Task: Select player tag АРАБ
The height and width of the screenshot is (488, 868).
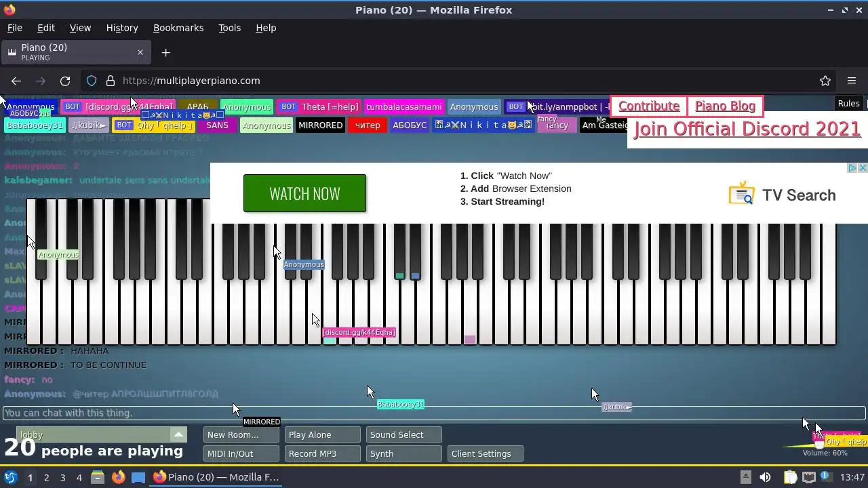Action: pos(197,107)
